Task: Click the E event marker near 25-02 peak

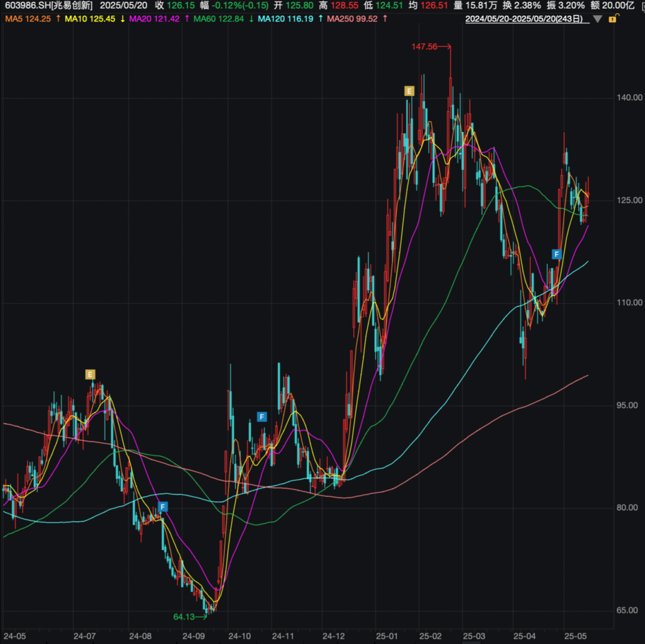Action: pyautogui.click(x=409, y=91)
